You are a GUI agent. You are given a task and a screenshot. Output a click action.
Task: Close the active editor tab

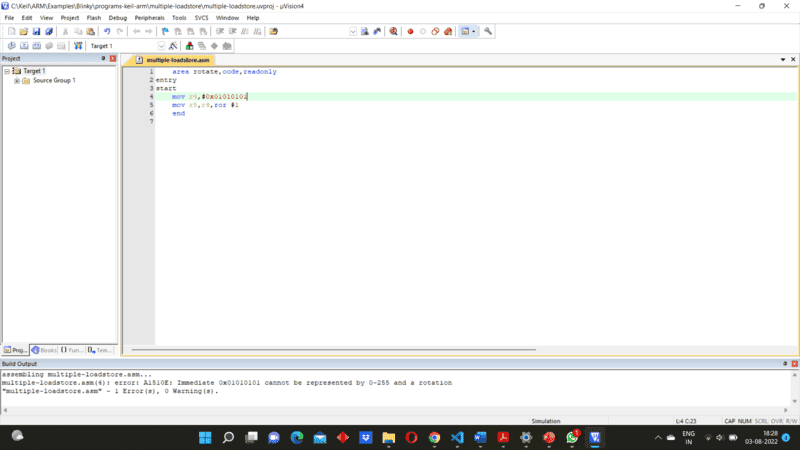[x=793, y=60]
